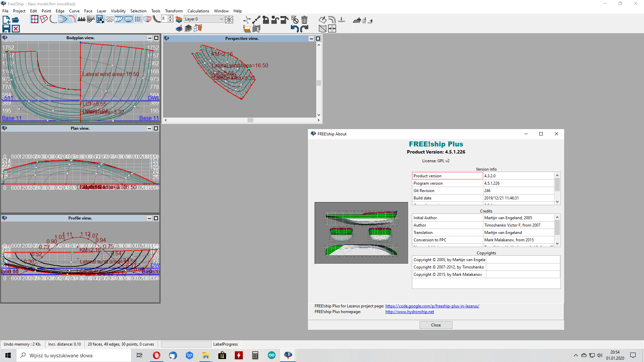This screenshot has width=644, height=362.
Task: Click down arrow of Credits list scrollbar
Action: pyautogui.click(x=557, y=244)
